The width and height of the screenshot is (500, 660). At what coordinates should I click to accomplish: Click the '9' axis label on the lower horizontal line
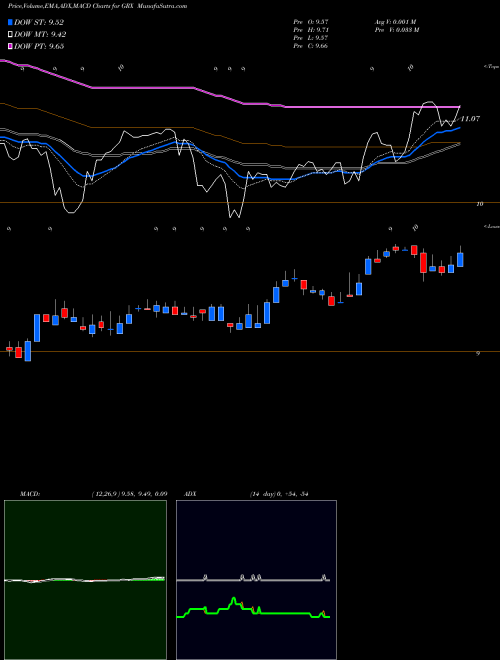[478, 354]
